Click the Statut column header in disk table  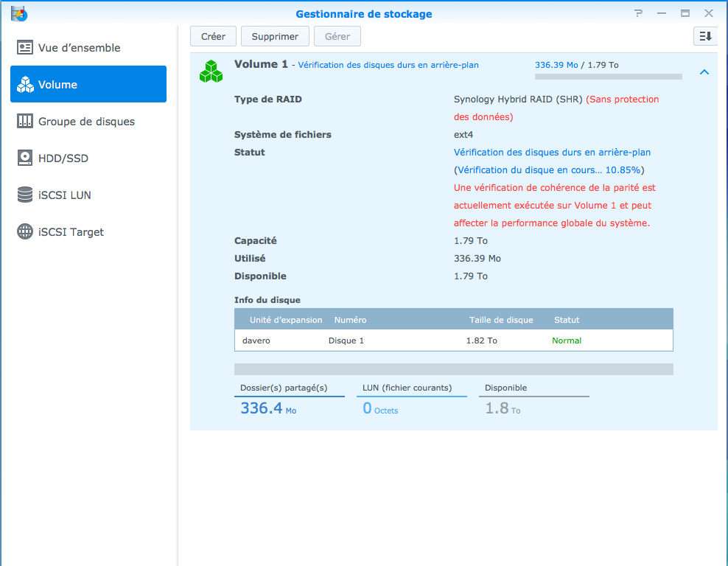[x=567, y=320]
